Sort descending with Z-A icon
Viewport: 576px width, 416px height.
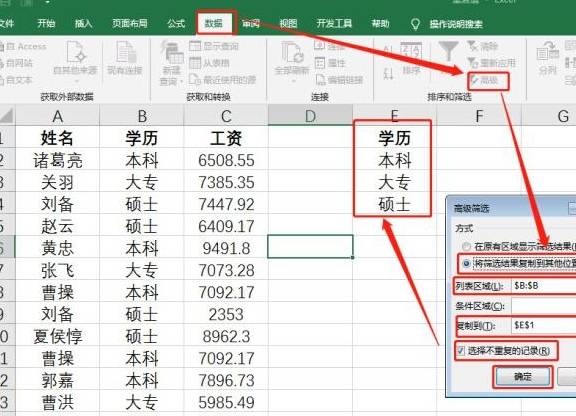coord(388,73)
